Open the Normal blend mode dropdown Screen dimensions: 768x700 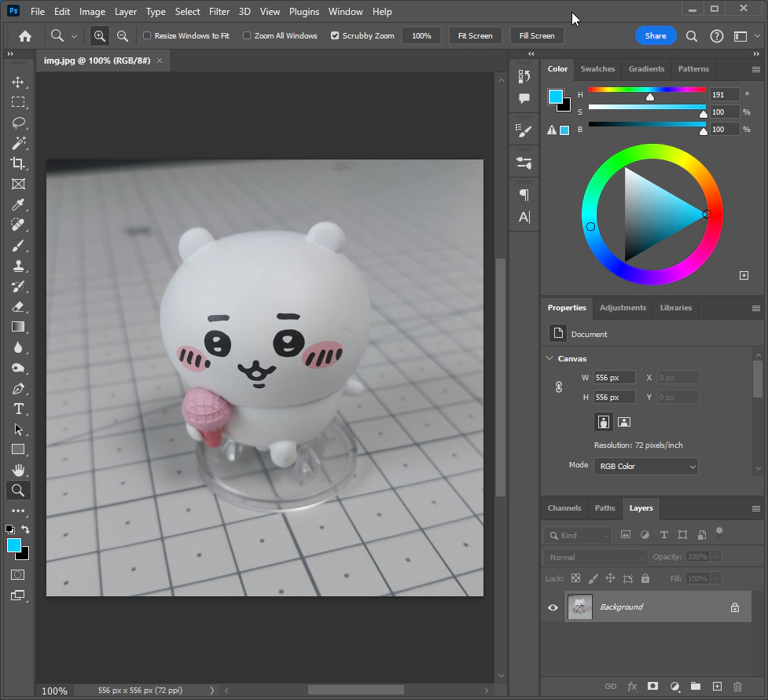[x=596, y=557]
